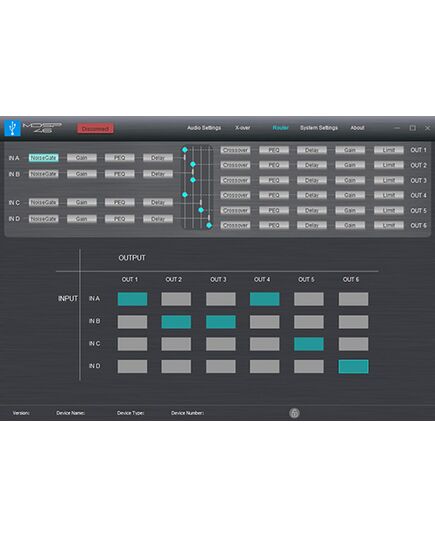Toggle IN A to OUT 1 routing

point(133,299)
